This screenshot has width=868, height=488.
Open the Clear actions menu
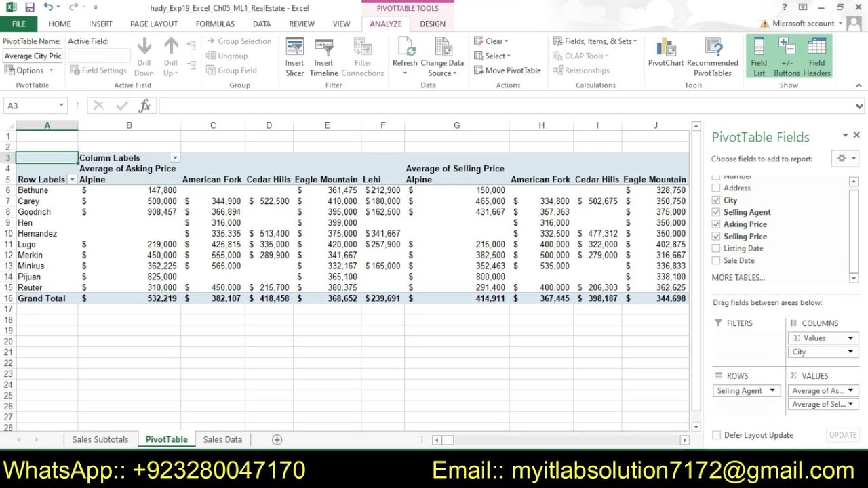491,41
